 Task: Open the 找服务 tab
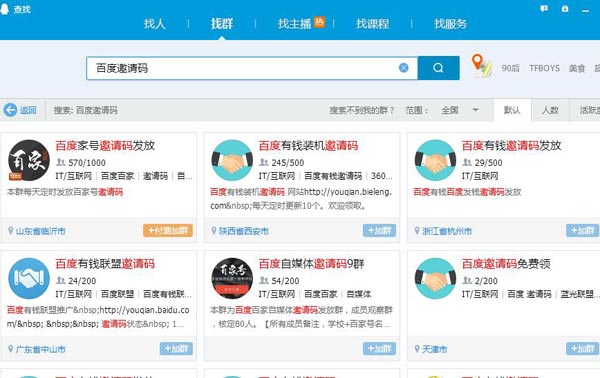[x=450, y=24]
